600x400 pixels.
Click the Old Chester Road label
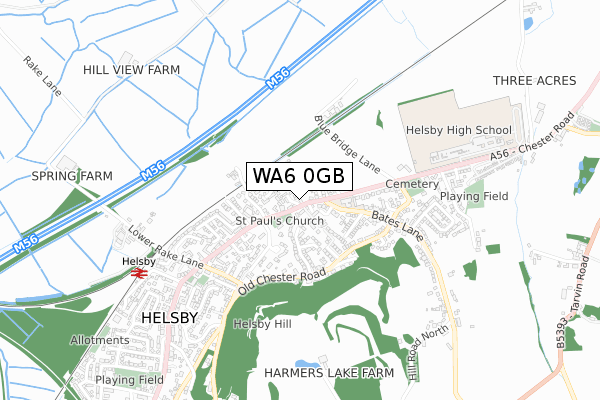tap(282, 281)
